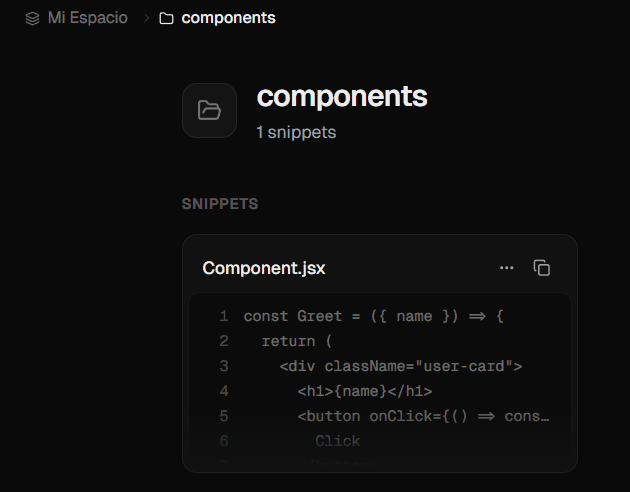Click the faded "Click" text line
630x492 pixels.
[x=338, y=441]
